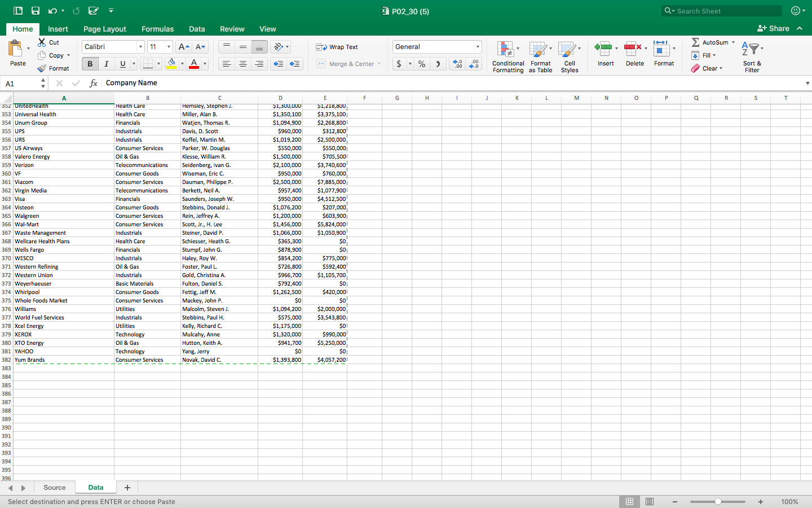Click the Name Box showing A1
Image resolution: width=812 pixels, height=508 pixels.
pos(23,83)
